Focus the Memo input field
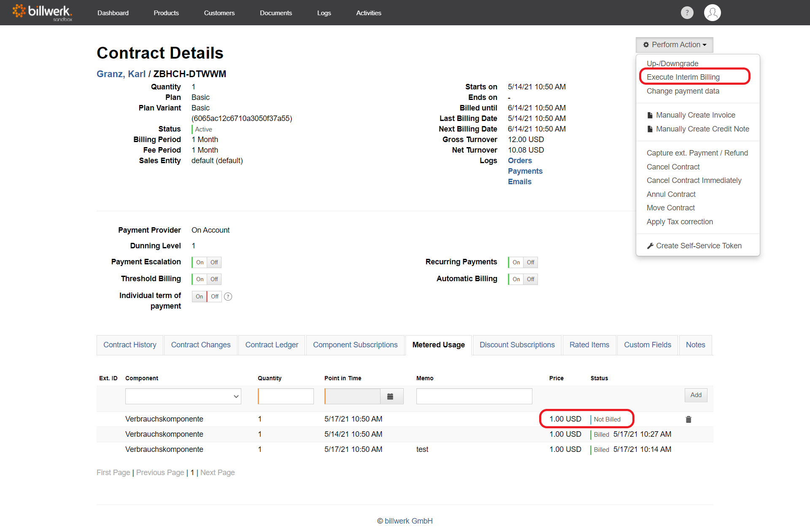The width and height of the screenshot is (810, 532). [474, 396]
